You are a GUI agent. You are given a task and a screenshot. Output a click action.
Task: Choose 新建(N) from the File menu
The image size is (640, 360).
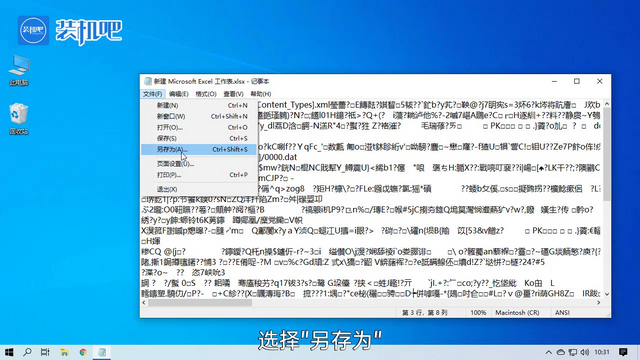(199, 105)
